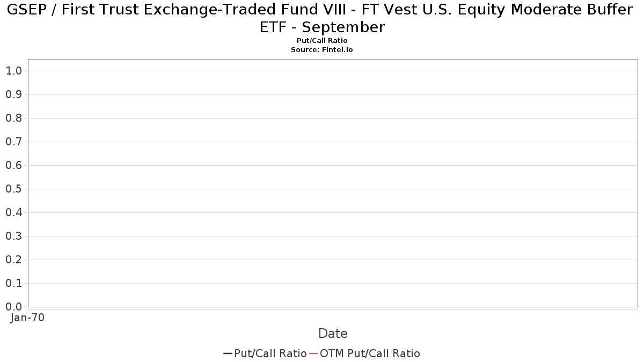644x362 pixels.
Task: Toggle the Put/Call Ratio legend label
Action: pyautogui.click(x=270, y=353)
